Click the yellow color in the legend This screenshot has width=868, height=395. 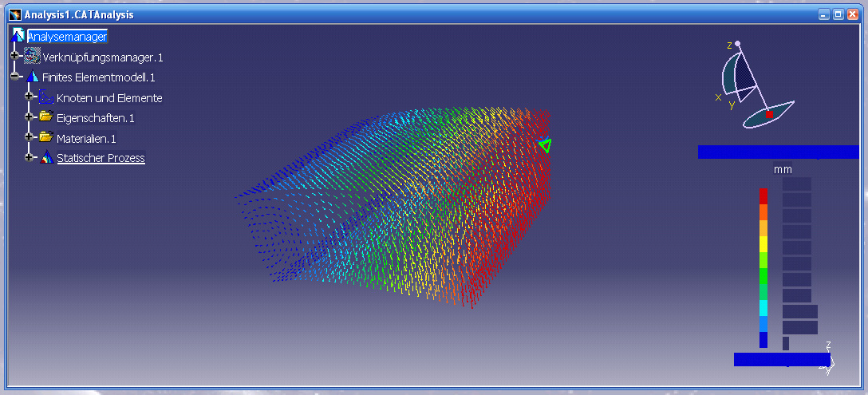(763, 244)
